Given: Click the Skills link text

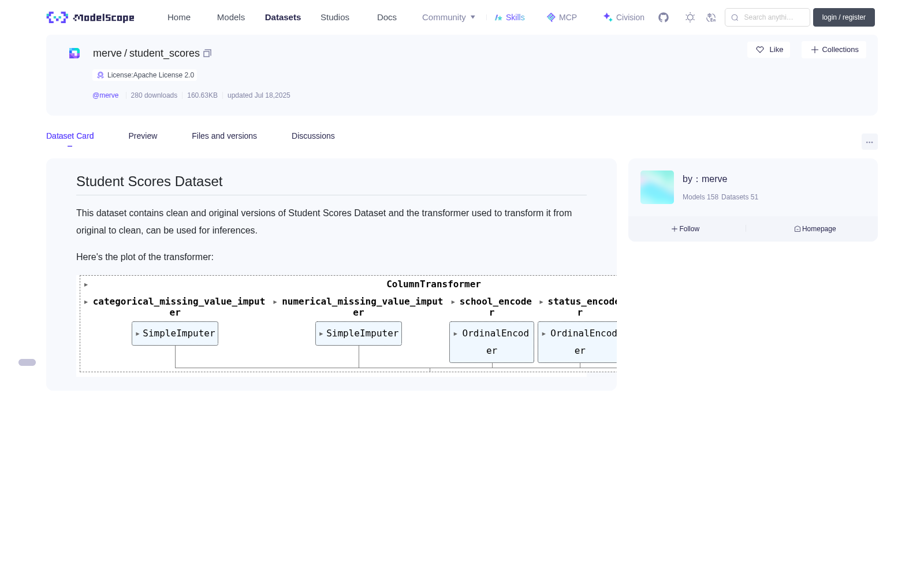Looking at the screenshot, I should (515, 17).
